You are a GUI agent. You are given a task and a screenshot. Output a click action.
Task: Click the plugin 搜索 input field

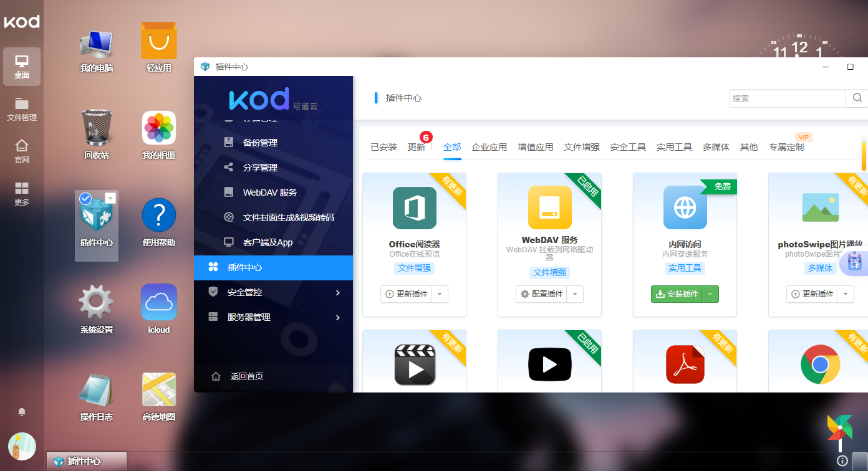coord(787,98)
